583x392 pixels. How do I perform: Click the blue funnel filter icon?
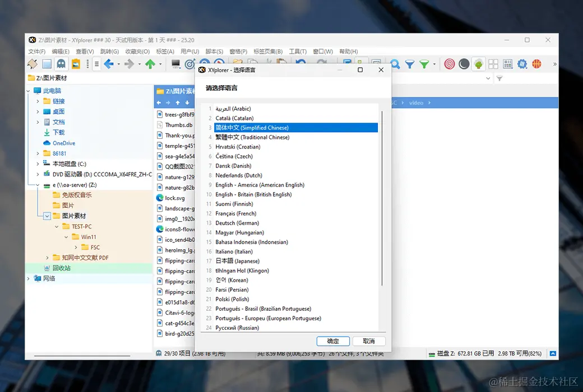click(410, 64)
